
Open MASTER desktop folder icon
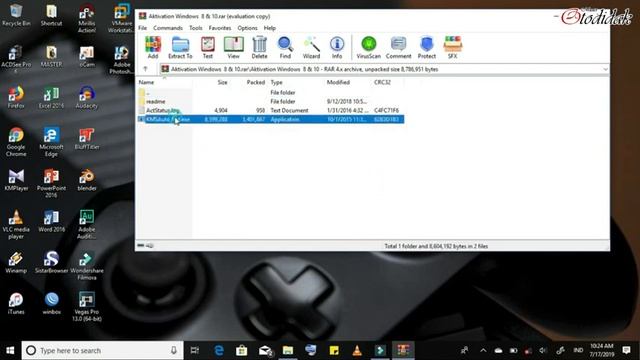coord(51,56)
